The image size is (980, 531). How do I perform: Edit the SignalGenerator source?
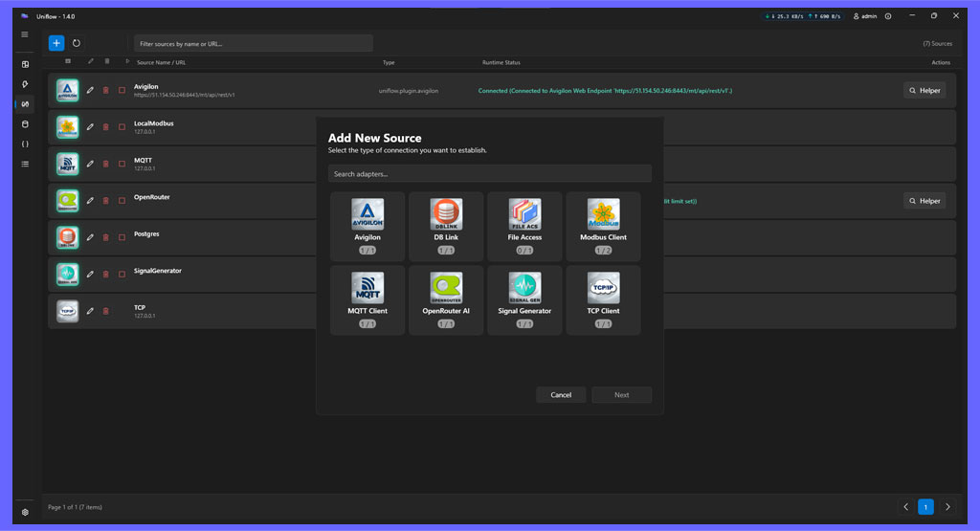(90, 275)
